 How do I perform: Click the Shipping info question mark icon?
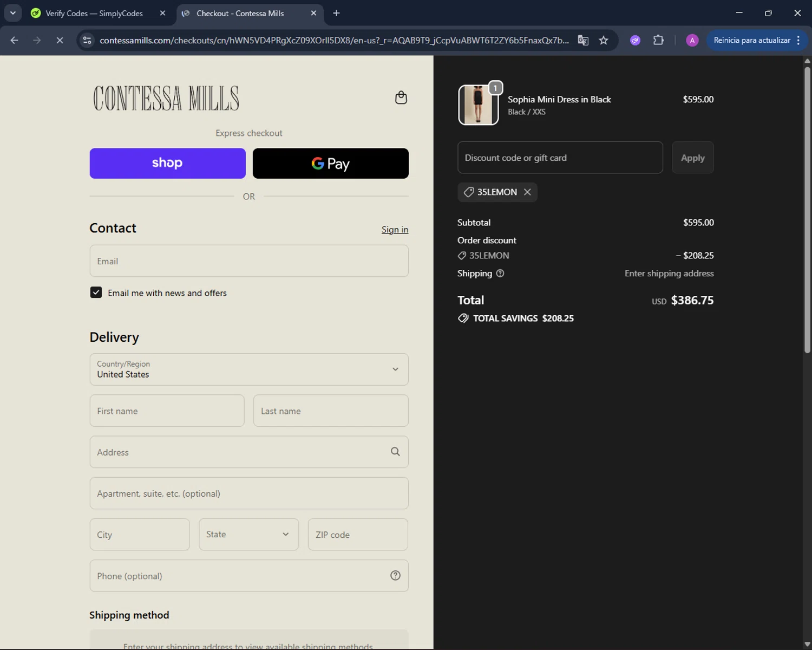coord(500,274)
